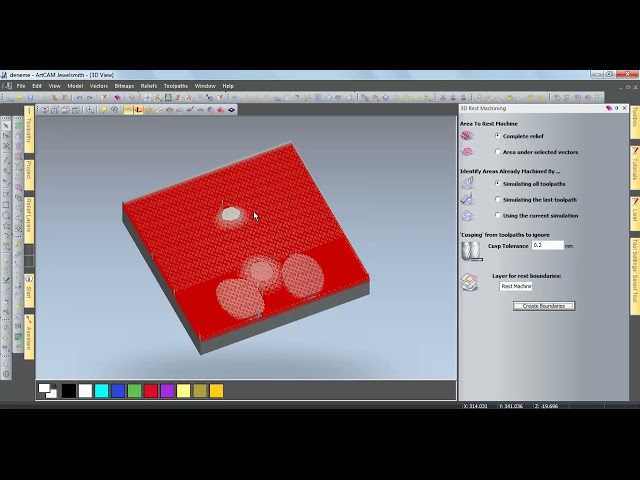Choose Simulating all toolpaths option
This screenshot has height=480, width=640.
click(497, 183)
